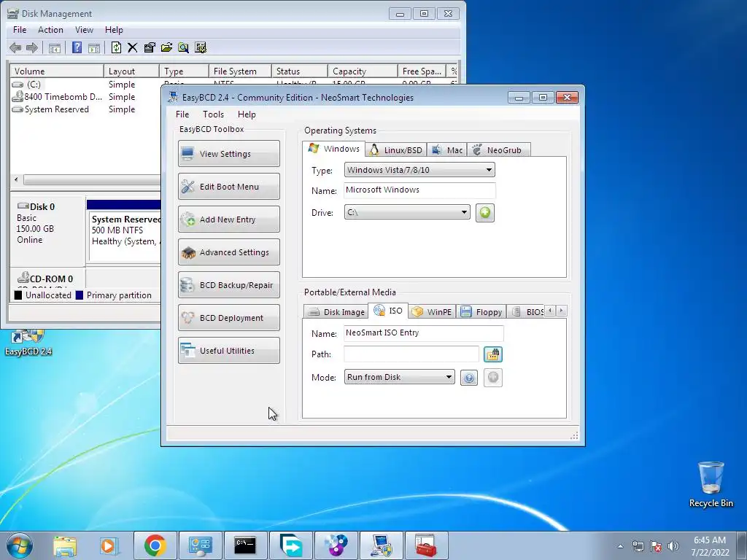Click the red toolbox taskbar icon
The height and width of the screenshot is (560, 747).
point(426,545)
